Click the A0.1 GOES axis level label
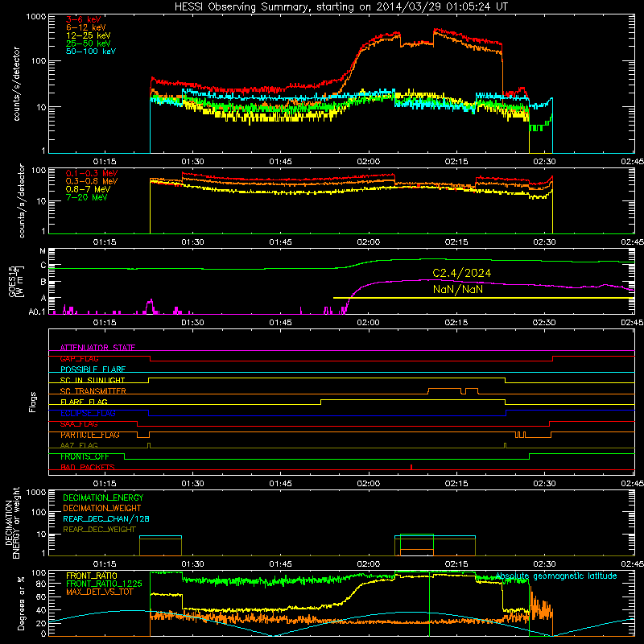Viewport: 644px width, 644px height. click(37, 312)
